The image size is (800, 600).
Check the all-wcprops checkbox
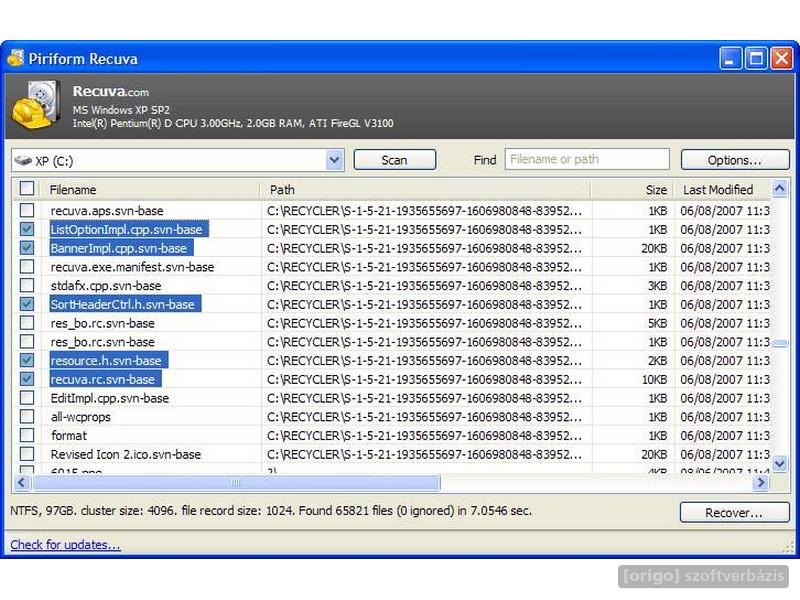[x=27, y=416]
